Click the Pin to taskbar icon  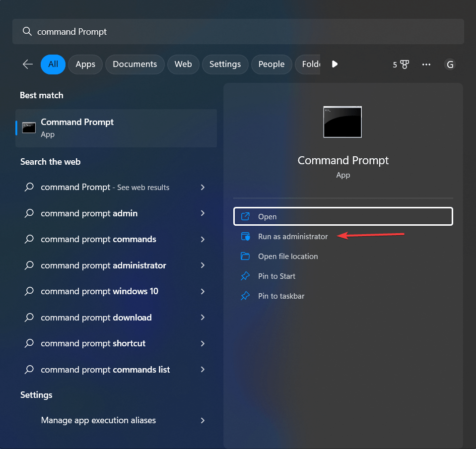coord(245,296)
